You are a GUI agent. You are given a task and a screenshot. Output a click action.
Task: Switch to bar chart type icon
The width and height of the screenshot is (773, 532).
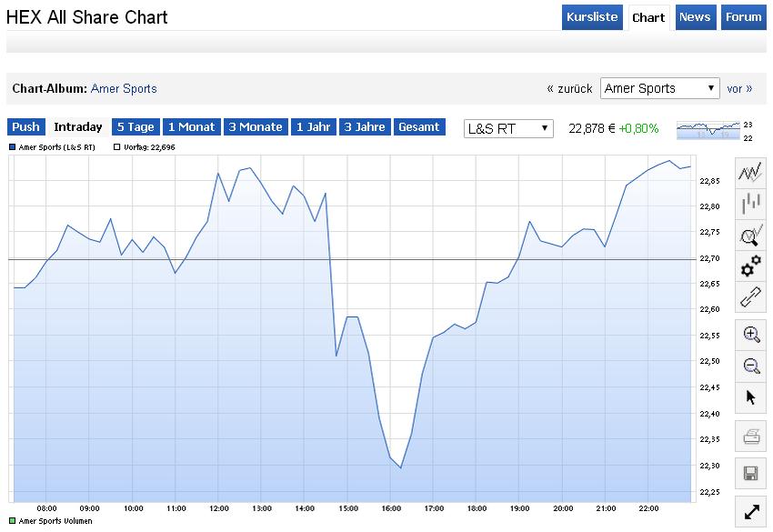[x=751, y=204]
